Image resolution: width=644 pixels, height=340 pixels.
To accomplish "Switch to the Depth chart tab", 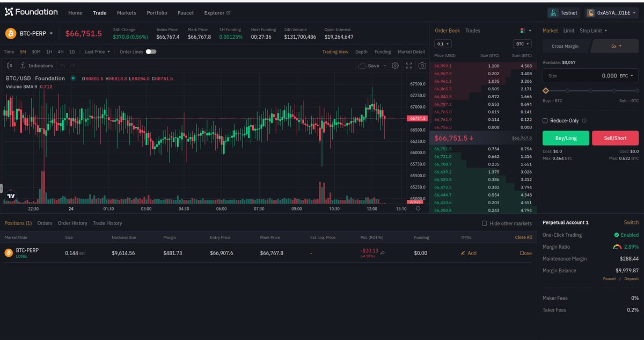I will 361,52.
